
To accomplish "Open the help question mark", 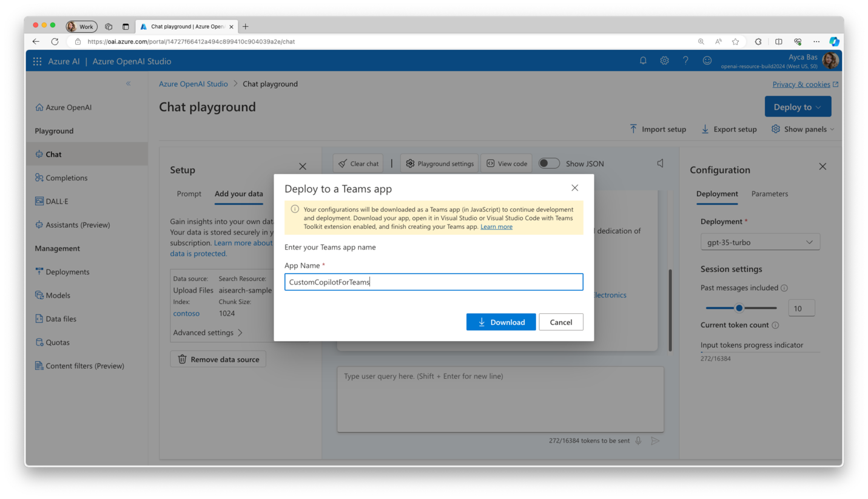I will [x=685, y=61].
